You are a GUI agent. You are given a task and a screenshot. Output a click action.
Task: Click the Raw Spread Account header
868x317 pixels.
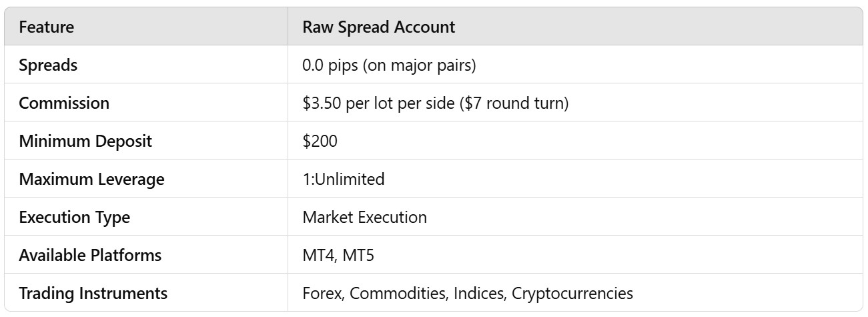click(378, 27)
